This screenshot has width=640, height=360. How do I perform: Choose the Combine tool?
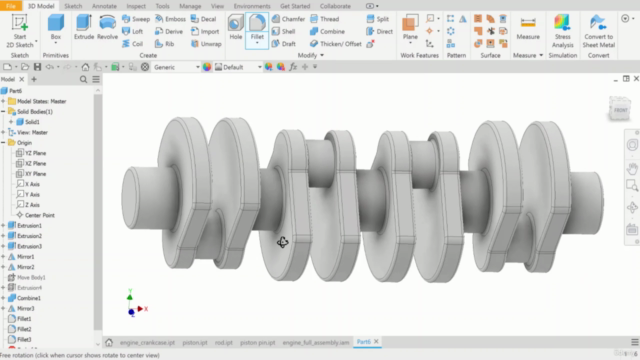point(327,31)
